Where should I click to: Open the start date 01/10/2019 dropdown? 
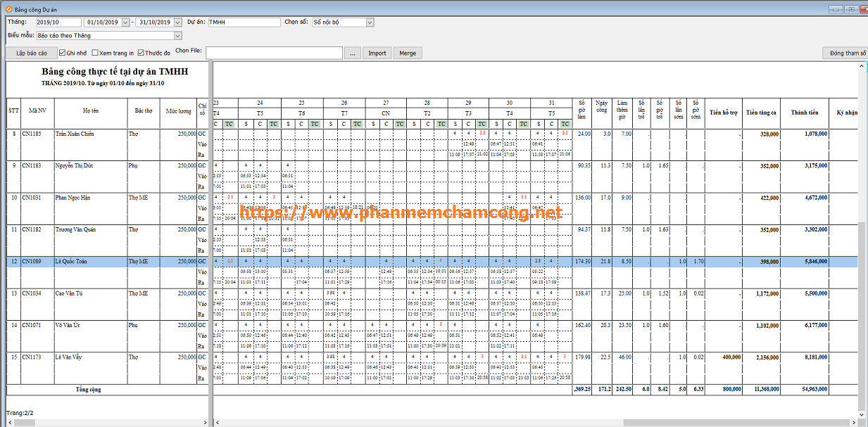tap(126, 23)
